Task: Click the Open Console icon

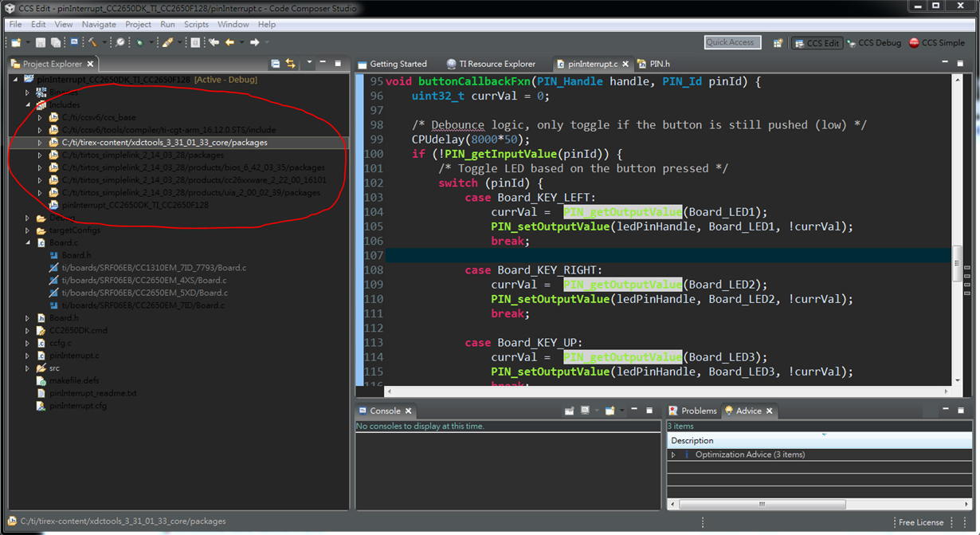Action: pyautogui.click(x=610, y=411)
